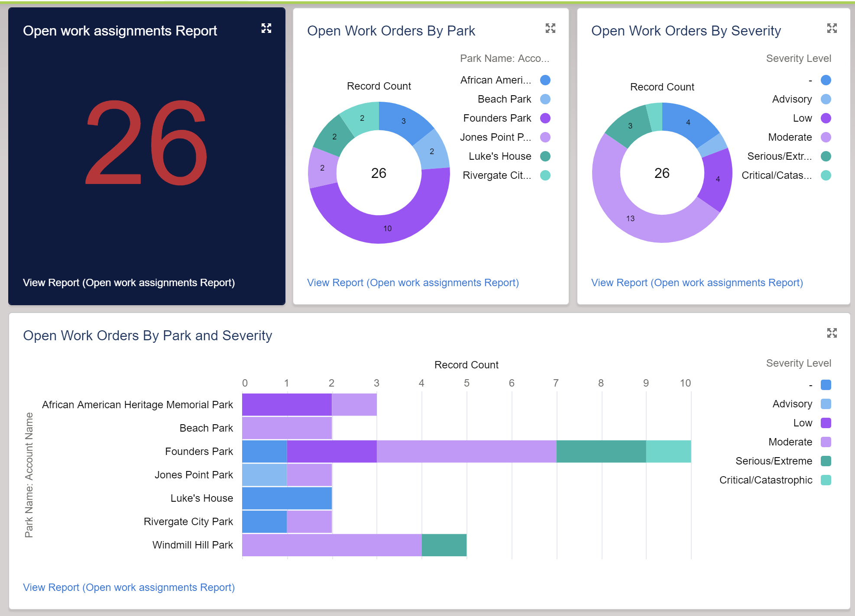This screenshot has height=616, width=855.
Task: Click the Luke's House legend swatch
Action: pyautogui.click(x=545, y=156)
